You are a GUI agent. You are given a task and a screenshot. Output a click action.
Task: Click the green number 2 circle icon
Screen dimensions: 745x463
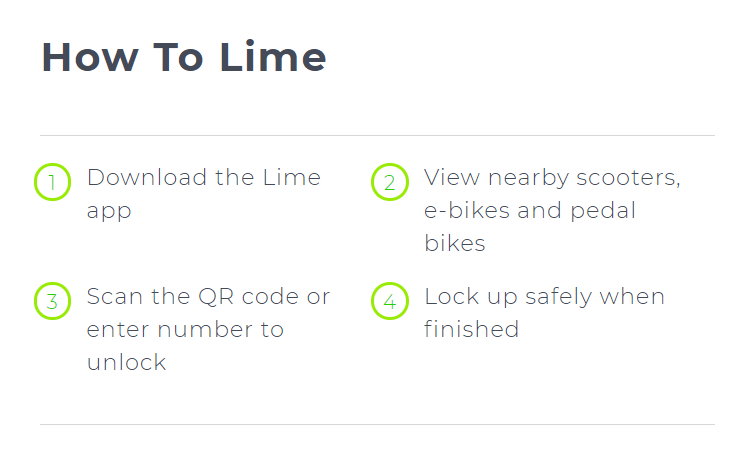tap(389, 182)
